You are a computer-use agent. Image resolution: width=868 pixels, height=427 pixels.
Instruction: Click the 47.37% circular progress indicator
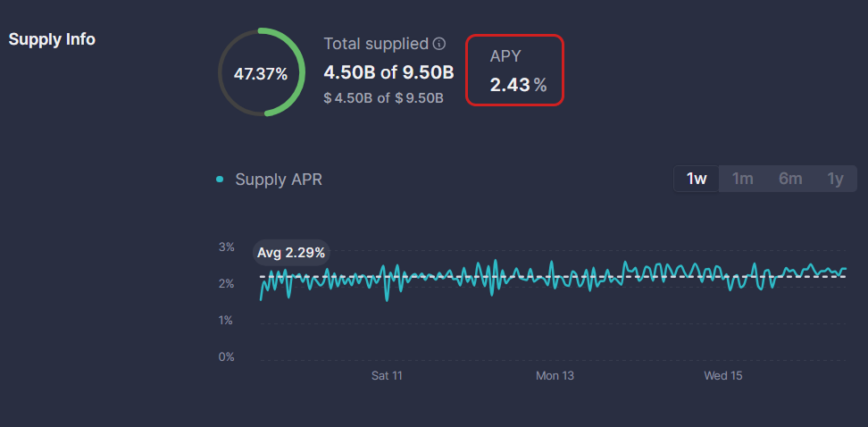click(261, 72)
